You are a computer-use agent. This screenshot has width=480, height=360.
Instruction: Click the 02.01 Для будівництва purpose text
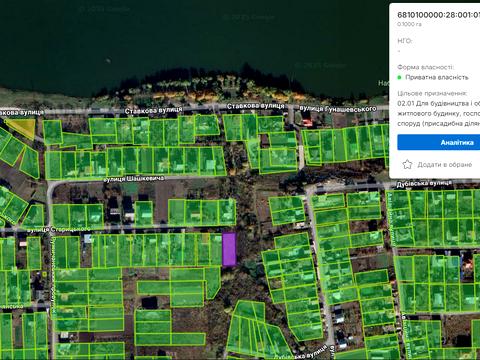point(439,104)
